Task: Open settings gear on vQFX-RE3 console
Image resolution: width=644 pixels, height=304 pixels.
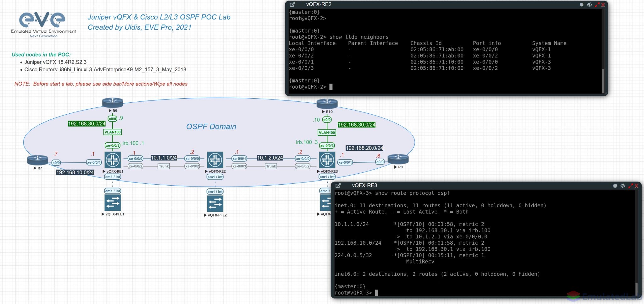Action: coord(615,186)
